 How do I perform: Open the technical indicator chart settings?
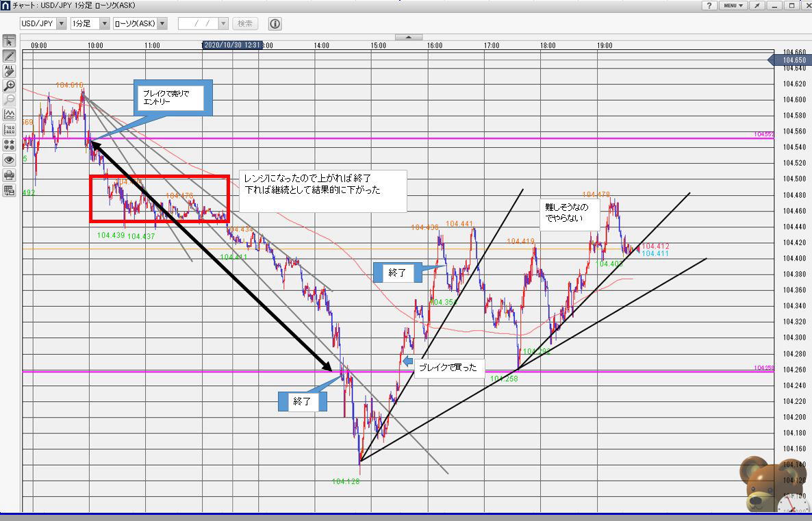tap(10, 114)
